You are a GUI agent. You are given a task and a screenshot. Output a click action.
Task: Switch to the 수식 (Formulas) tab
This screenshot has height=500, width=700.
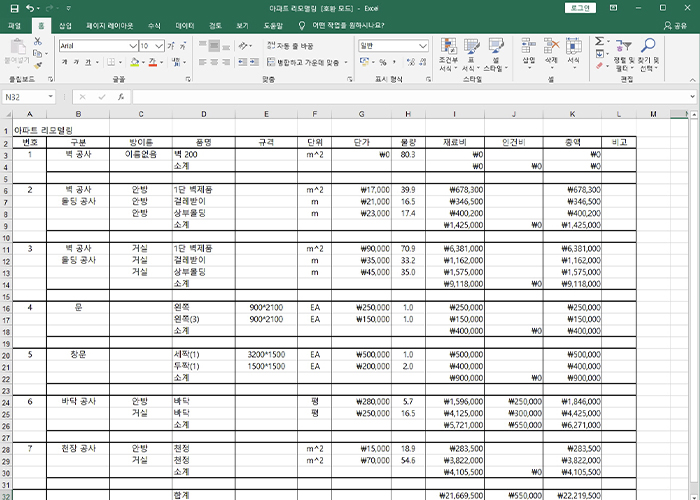(x=152, y=24)
